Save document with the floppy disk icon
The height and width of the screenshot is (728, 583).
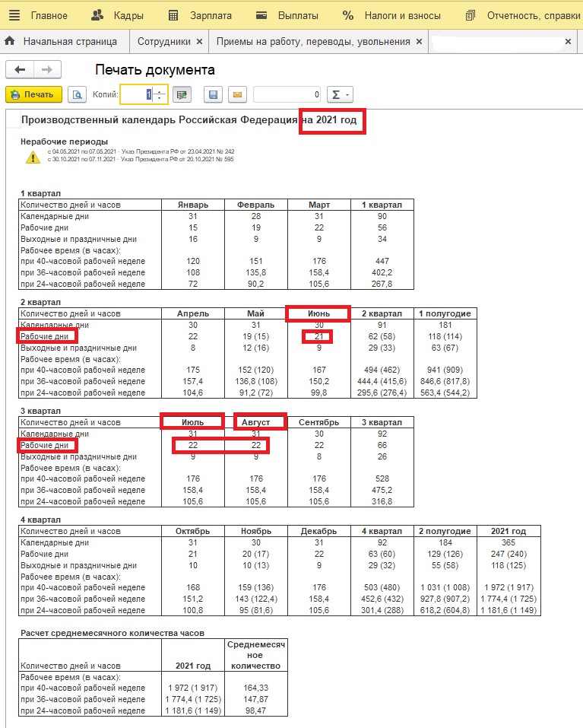pos(213,94)
